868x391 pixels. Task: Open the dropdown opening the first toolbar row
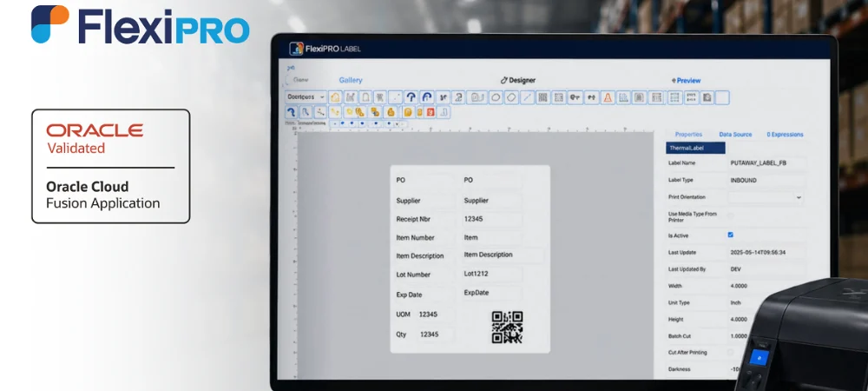click(306, 97)
